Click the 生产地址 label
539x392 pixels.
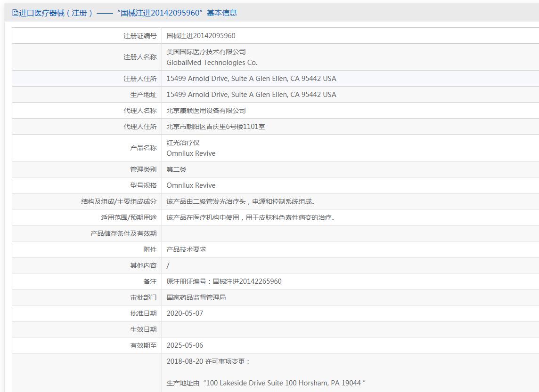click(143, 95)
